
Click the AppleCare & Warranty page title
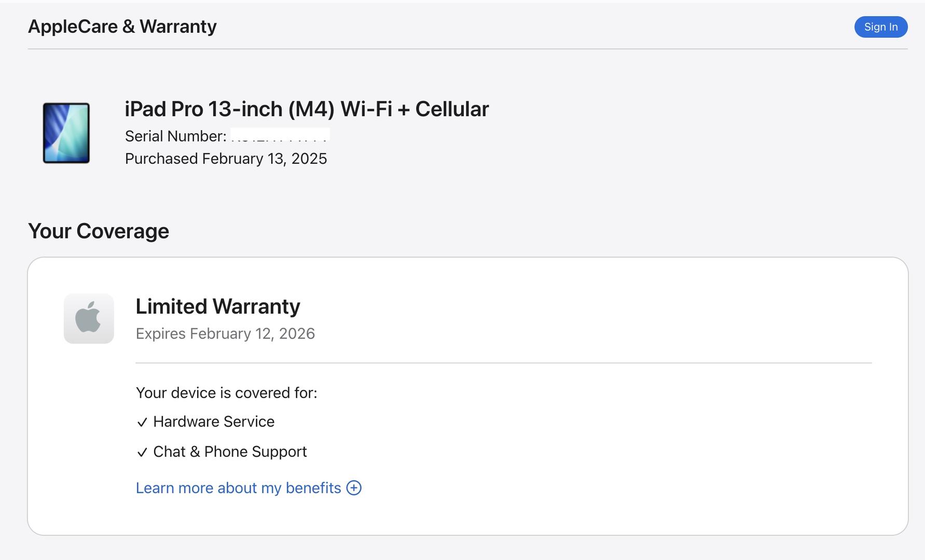122,26
